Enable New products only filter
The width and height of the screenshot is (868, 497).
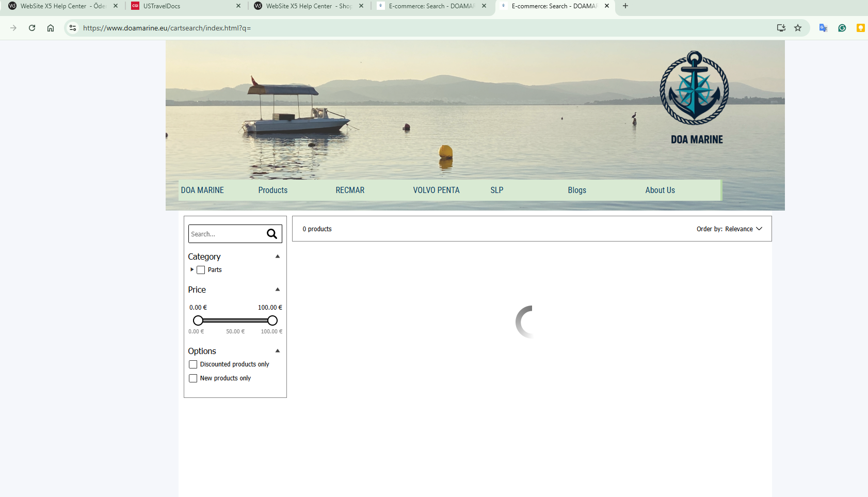193,378
